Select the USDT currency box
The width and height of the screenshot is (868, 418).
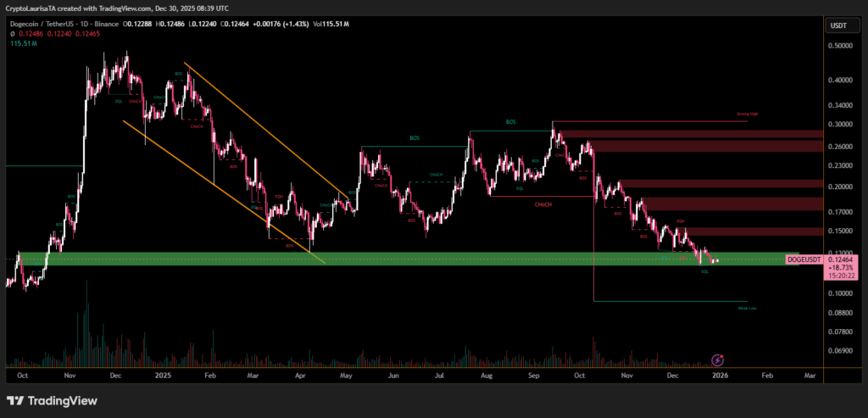tap(840, 25)
